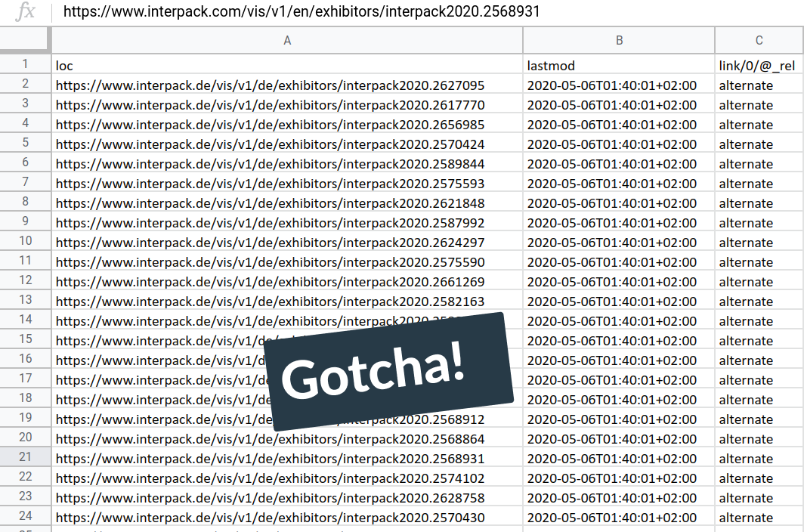Click lastmod timestamp cell in row 7
The image size is (804, 532).
tap(619, 184)
